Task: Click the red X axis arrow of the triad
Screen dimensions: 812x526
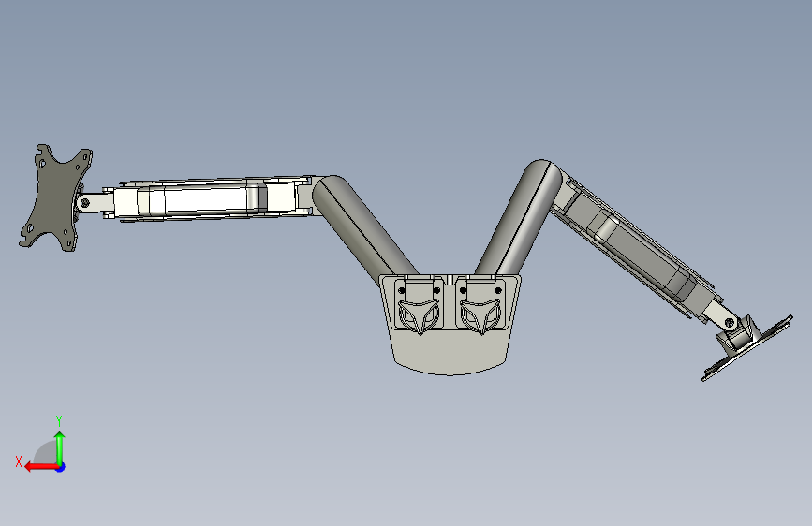Action: click(x=40, y=467)
